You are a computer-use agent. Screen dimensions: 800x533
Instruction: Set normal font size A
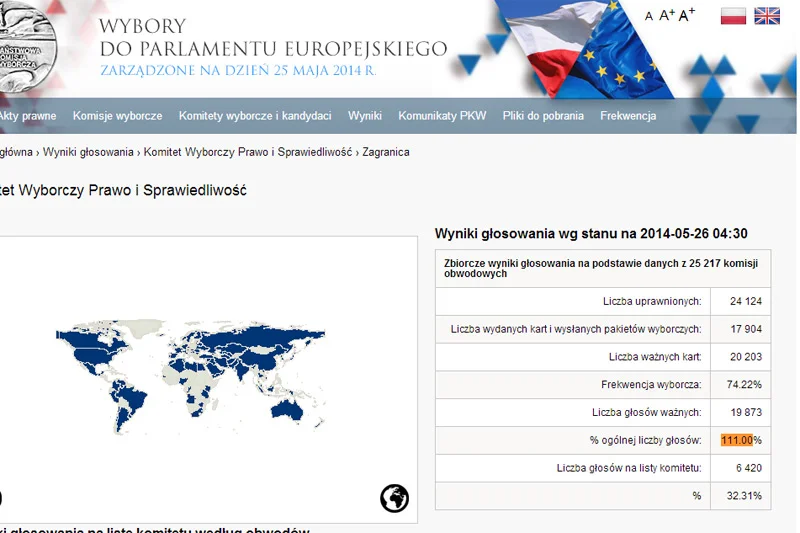[648, 16]
